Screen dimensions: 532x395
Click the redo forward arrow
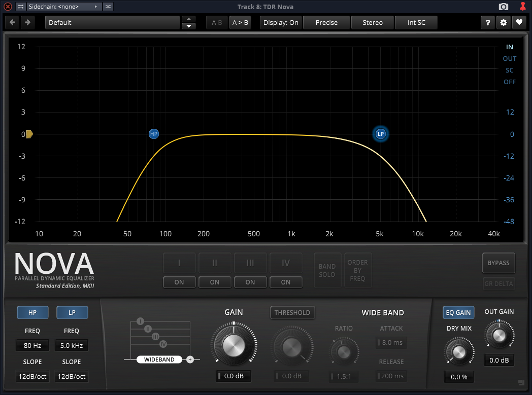coord(27,22)
